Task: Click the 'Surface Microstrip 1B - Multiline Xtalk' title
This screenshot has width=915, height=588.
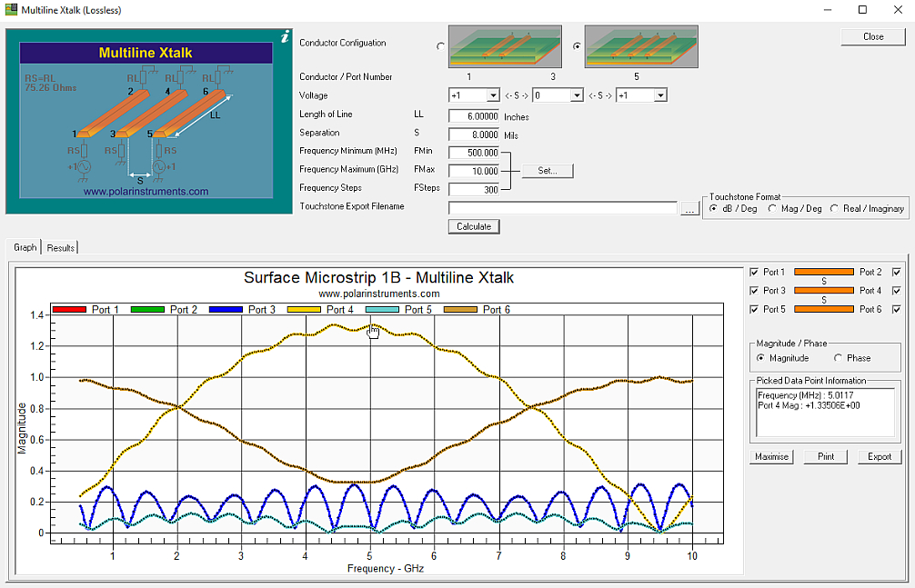Action: point(378,278)
